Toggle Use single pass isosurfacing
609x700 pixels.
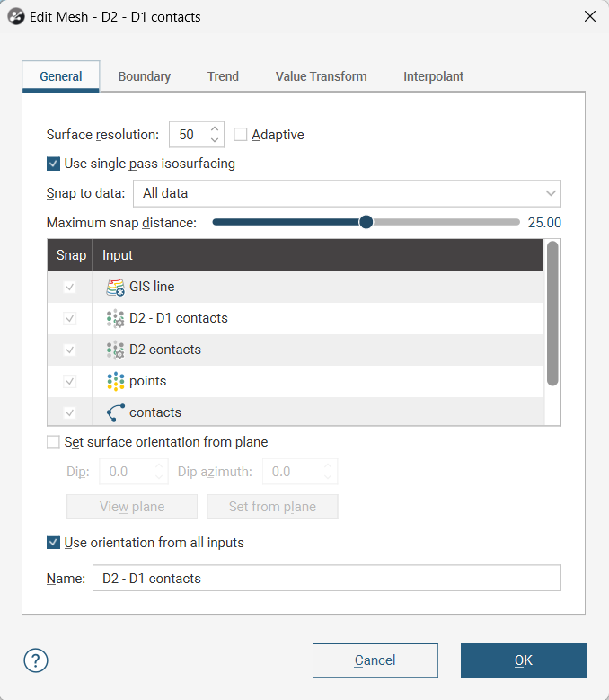[x=54, y=164]
